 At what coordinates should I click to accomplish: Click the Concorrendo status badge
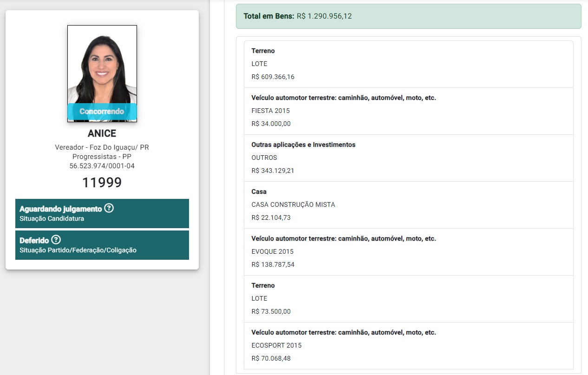pos(102,112)
